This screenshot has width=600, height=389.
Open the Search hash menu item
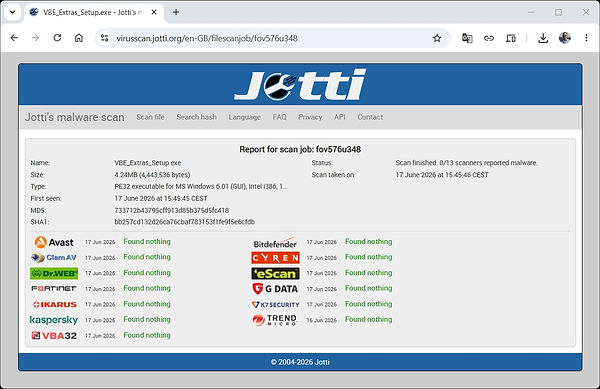point(196,117)
